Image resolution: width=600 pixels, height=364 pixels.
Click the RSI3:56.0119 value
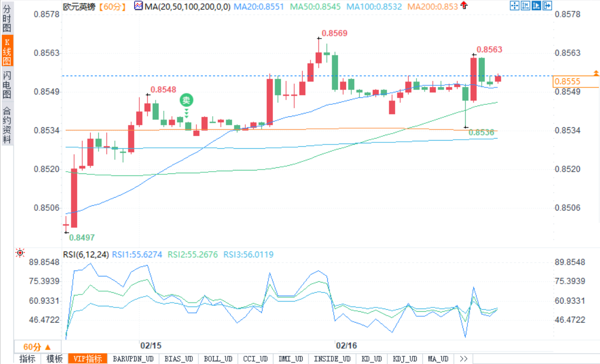(x=249, y=254)
